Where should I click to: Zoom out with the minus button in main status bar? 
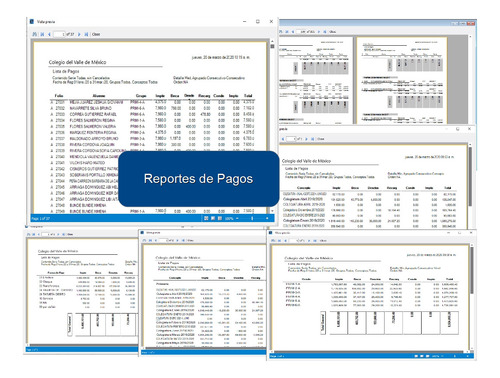(237, 218)
